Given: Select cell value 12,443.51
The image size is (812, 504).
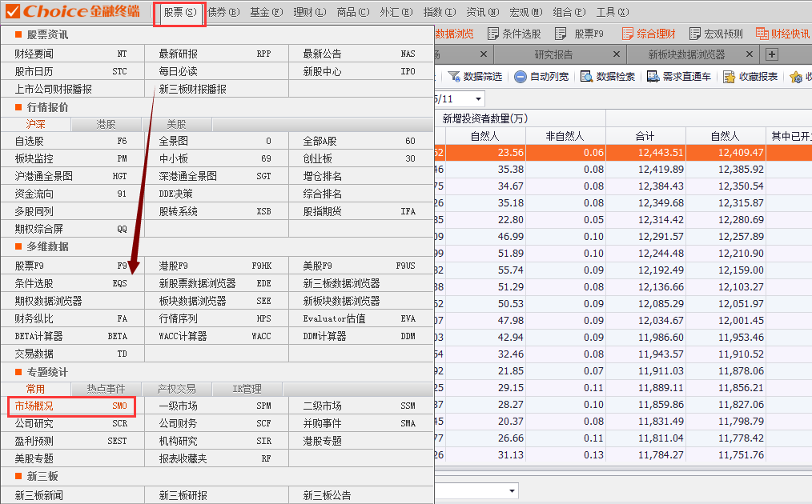Looking at the screenshot, I should point(645,153).
